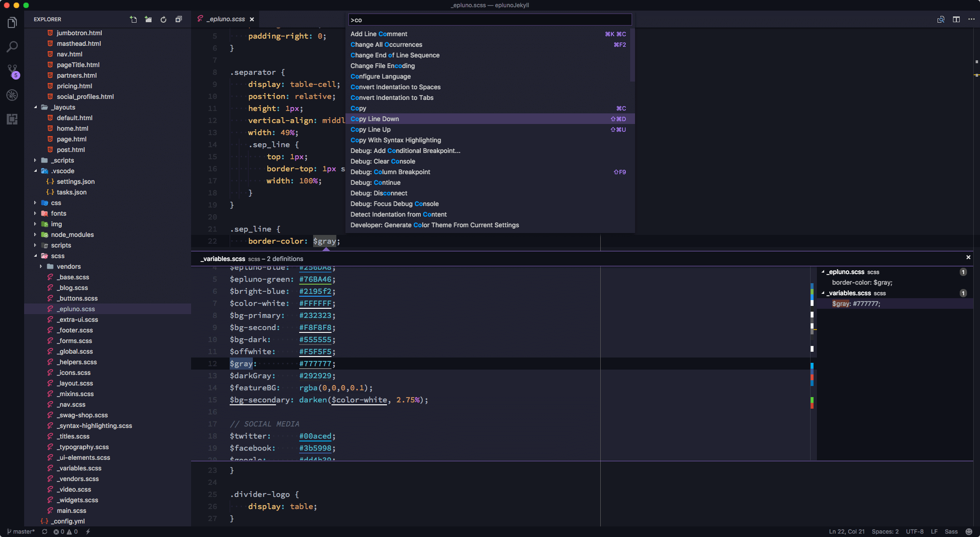Refresh the Explorer file tree
Screen dimensions: 980x537
click(164, 19)
